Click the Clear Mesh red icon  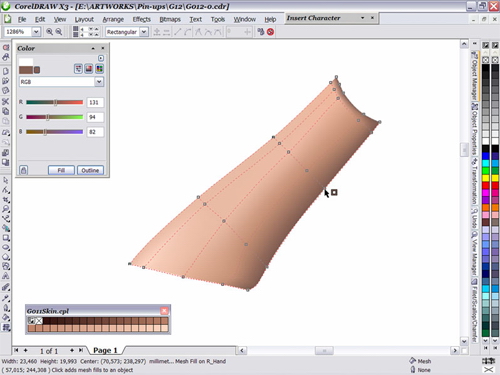tap(270, 32)
